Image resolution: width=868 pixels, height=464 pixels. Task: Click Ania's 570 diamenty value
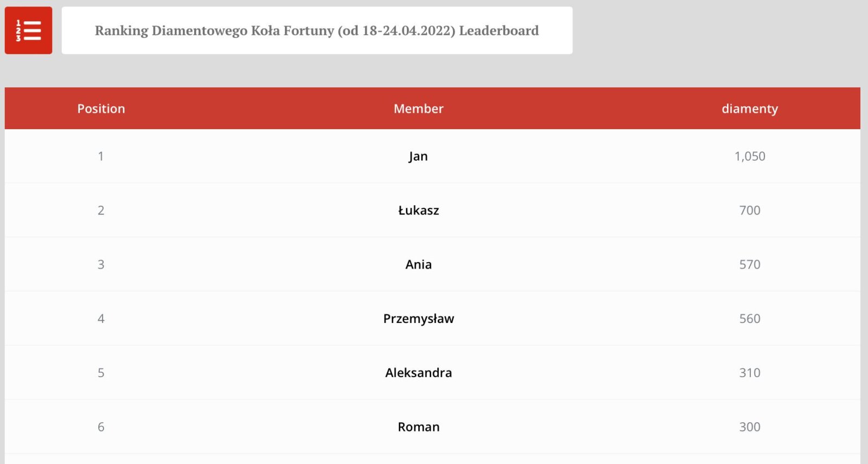pos(749,265)
